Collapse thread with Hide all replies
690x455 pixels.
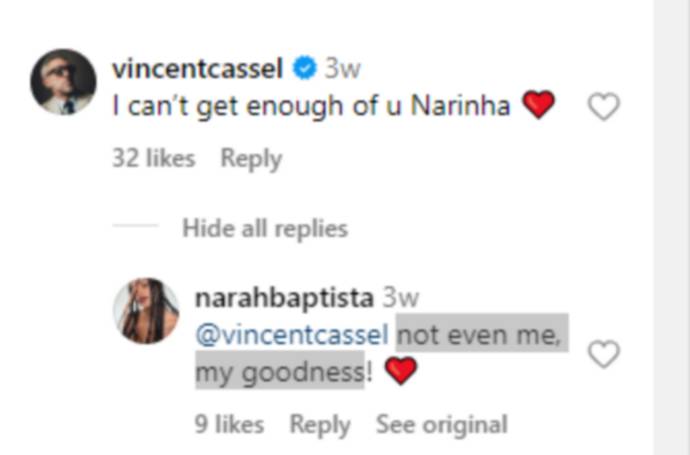pos(264,228)
